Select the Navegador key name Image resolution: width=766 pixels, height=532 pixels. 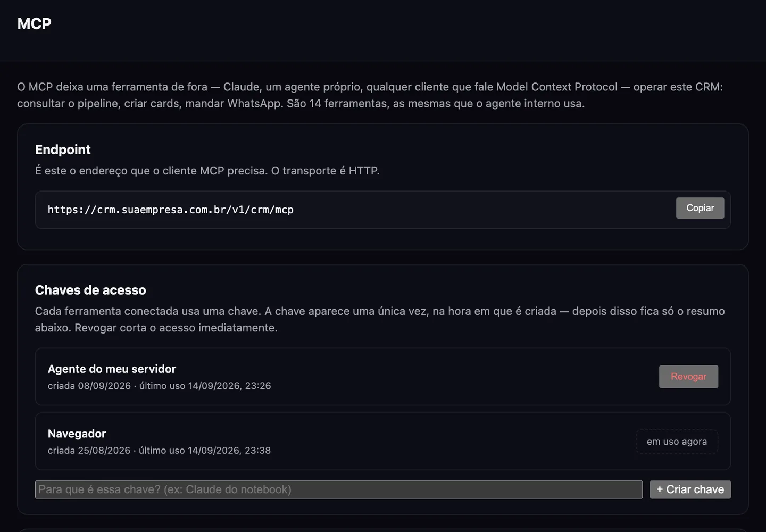pos(77,434)
